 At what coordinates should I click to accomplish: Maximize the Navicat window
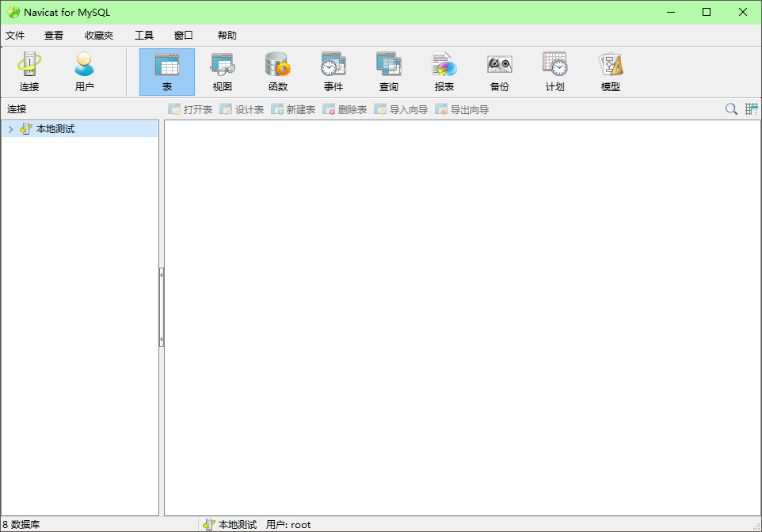(x=707, y=12)
